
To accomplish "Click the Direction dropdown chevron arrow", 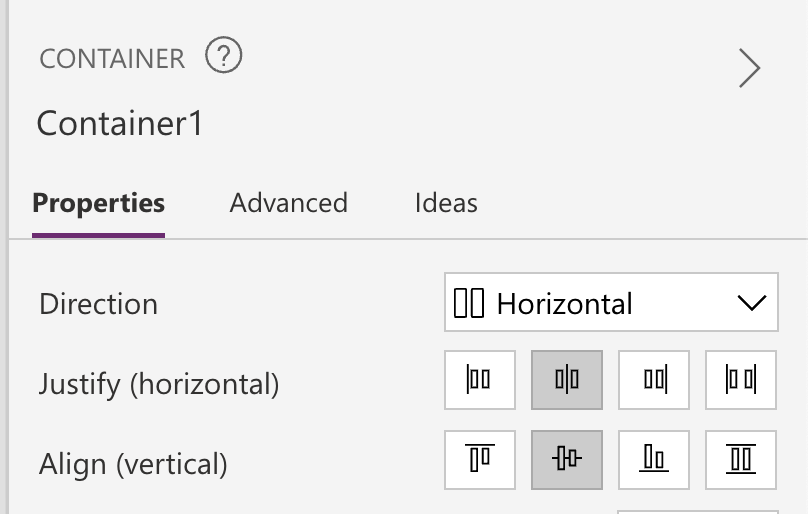I will point(750,303).
